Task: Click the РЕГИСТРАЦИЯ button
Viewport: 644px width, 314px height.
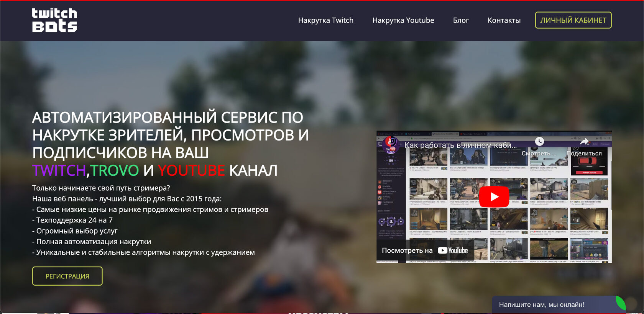Action: (x=67, y=276)
